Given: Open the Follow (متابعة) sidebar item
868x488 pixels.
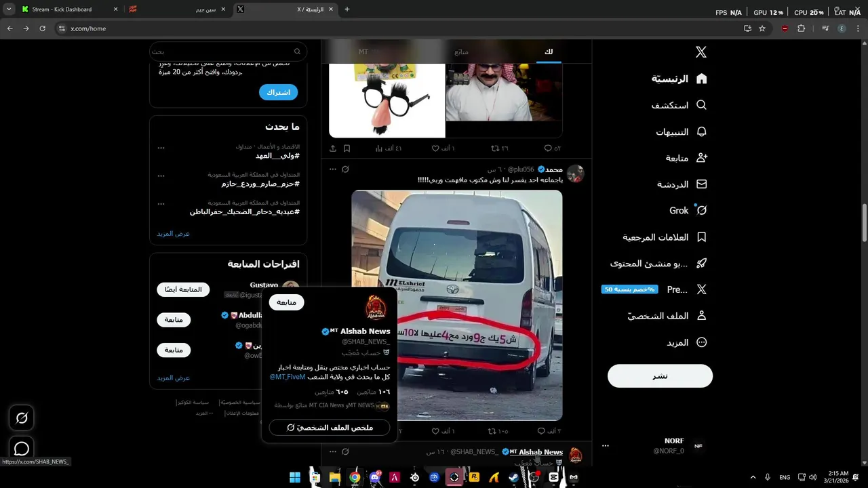Looking at the screenshot, I should click(686, 158).
